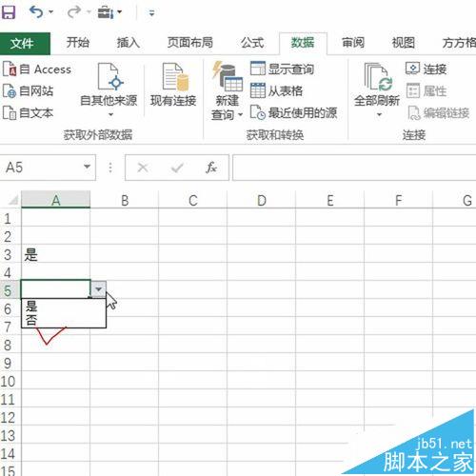Import data 自 Access
The height and width of the screenshot is (476, 476).
tap(37, 69)
